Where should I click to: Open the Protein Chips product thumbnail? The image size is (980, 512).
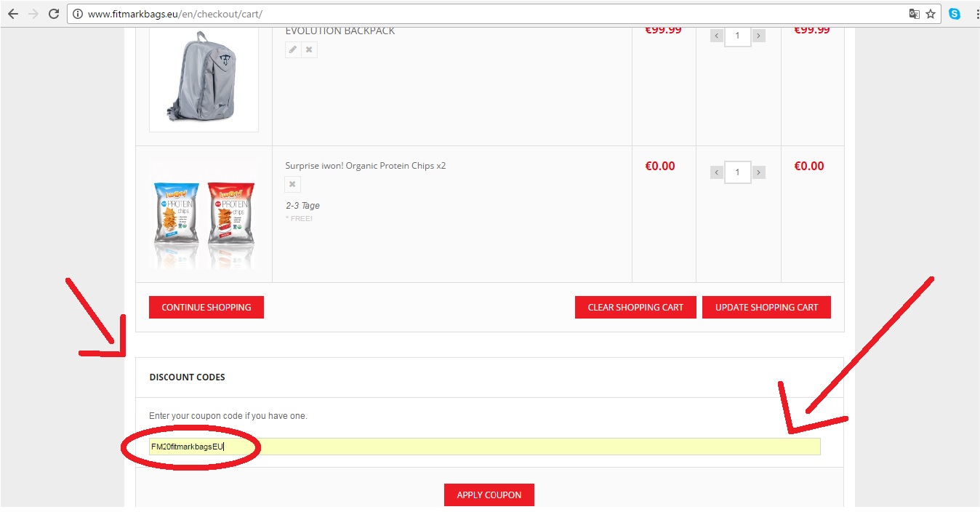204,215
